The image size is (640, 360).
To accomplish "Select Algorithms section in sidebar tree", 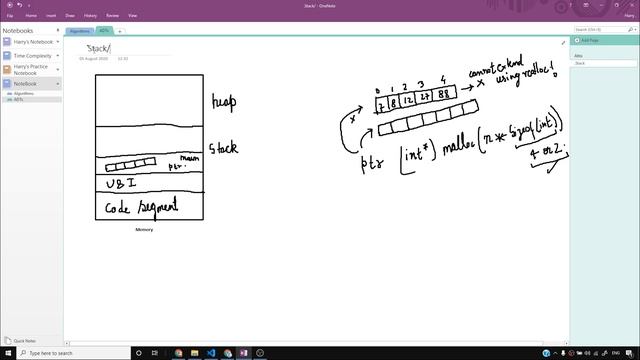I will (24, 93).
